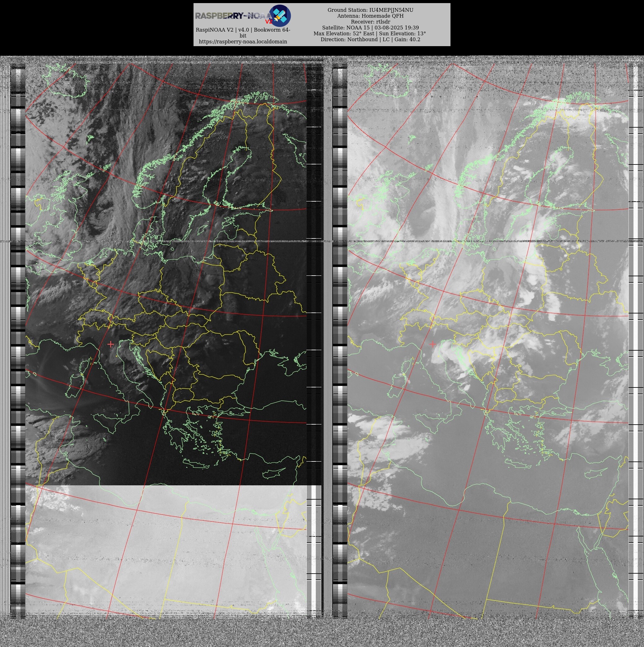Click the satellite icon in the Raspberry-NOAA logo
This screenshot has width=644, height=647.
[280, 15]
